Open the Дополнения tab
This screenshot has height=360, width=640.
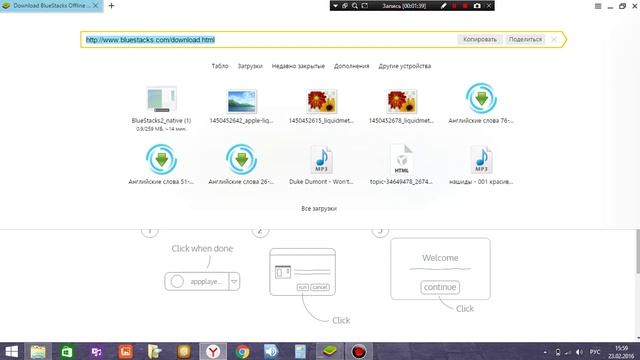pyautogui.click(x=351, y=66)
